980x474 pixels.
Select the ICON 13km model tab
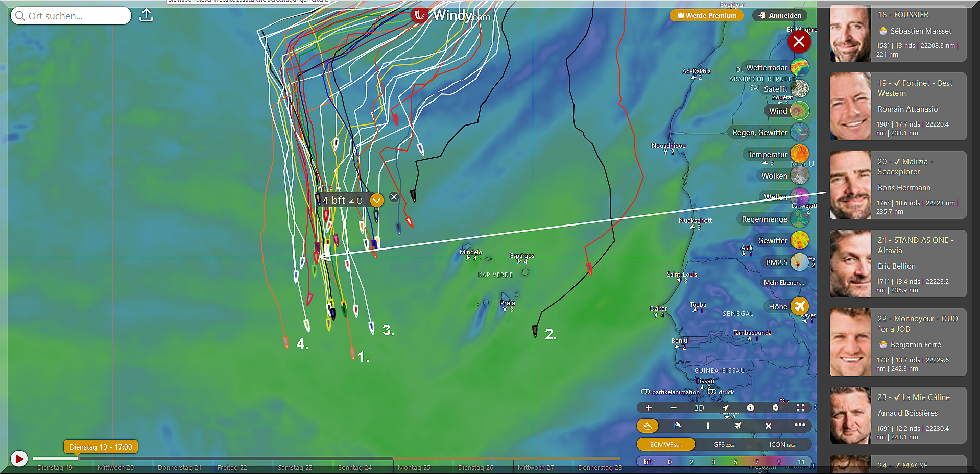point(782,445)
